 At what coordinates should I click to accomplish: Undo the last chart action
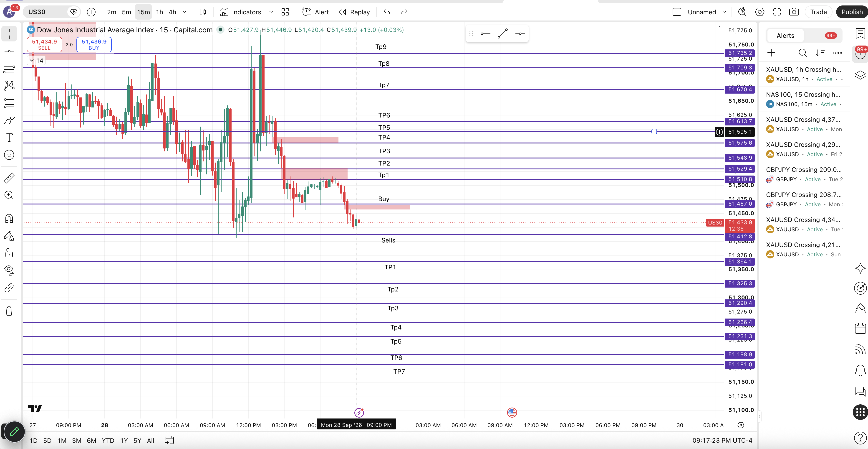[387, 12]
